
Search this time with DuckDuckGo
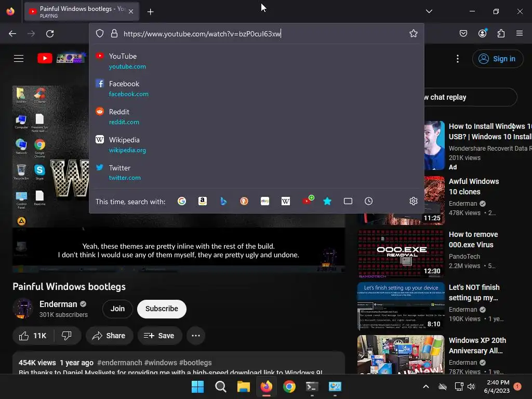pos(244,201)
